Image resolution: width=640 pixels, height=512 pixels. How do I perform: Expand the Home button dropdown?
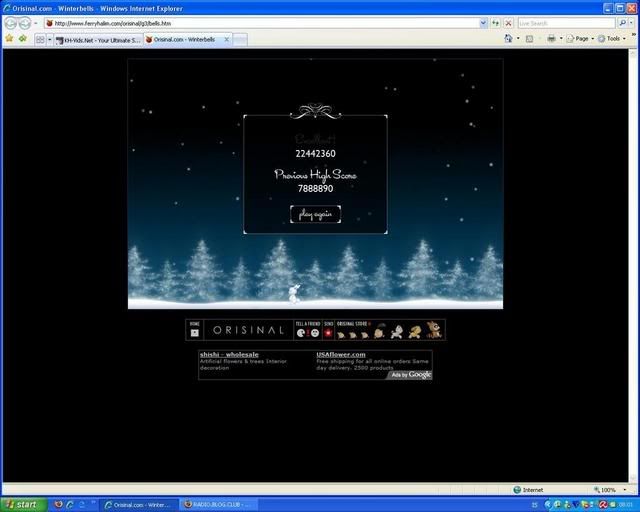click(x=518, y=38)
